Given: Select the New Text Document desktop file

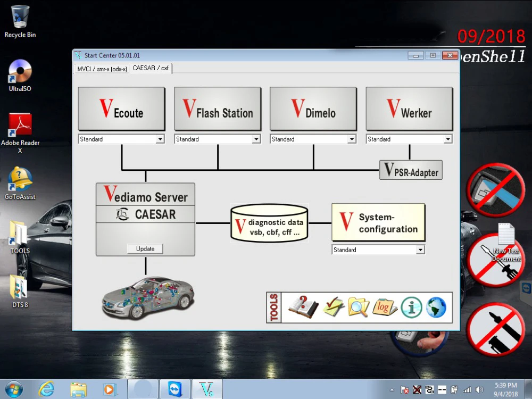Looking at the screenshot, I should pyautogui.click(x=506, y=242).
